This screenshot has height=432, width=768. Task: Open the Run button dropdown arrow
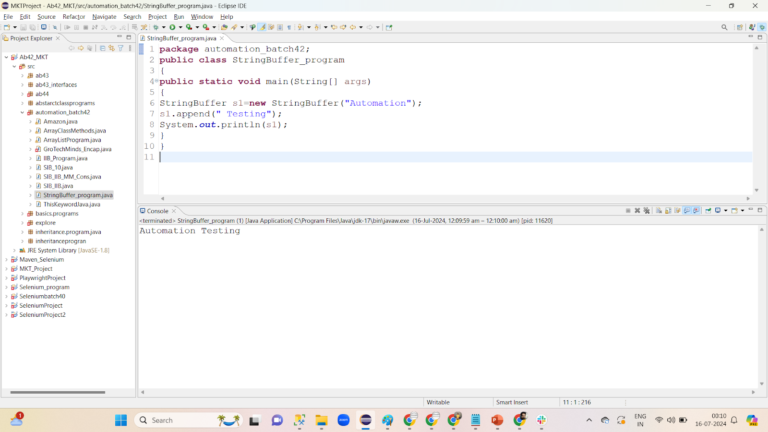[x=180, y=27]
